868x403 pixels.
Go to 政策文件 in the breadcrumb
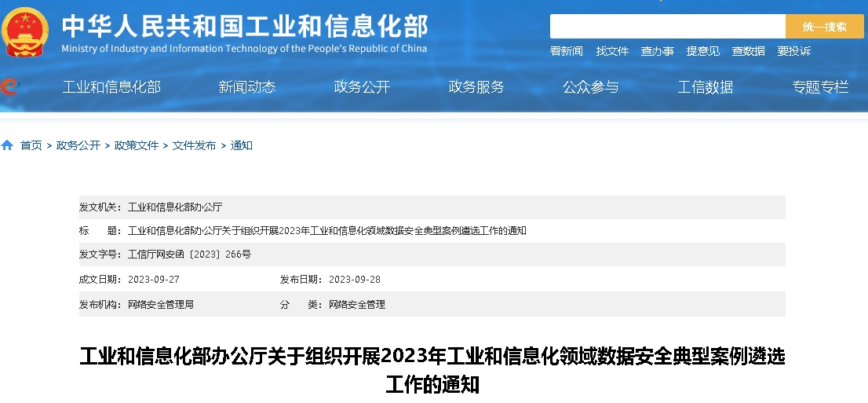click(137, 145)
